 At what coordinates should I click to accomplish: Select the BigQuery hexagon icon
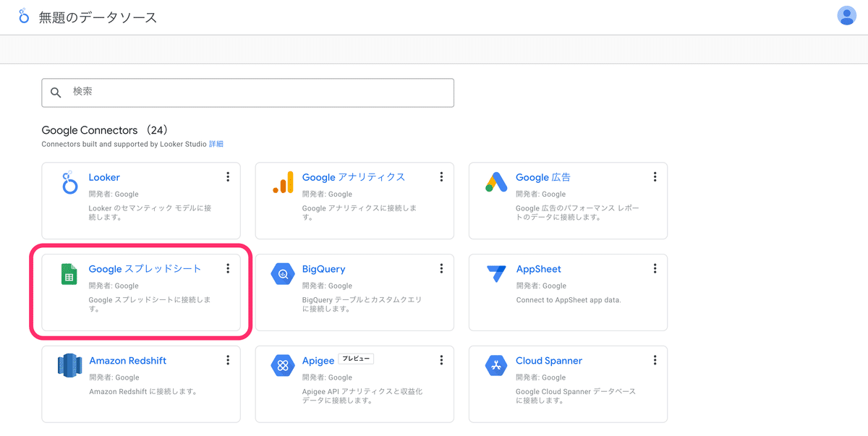pyautogui.click(x=283, y=275)
